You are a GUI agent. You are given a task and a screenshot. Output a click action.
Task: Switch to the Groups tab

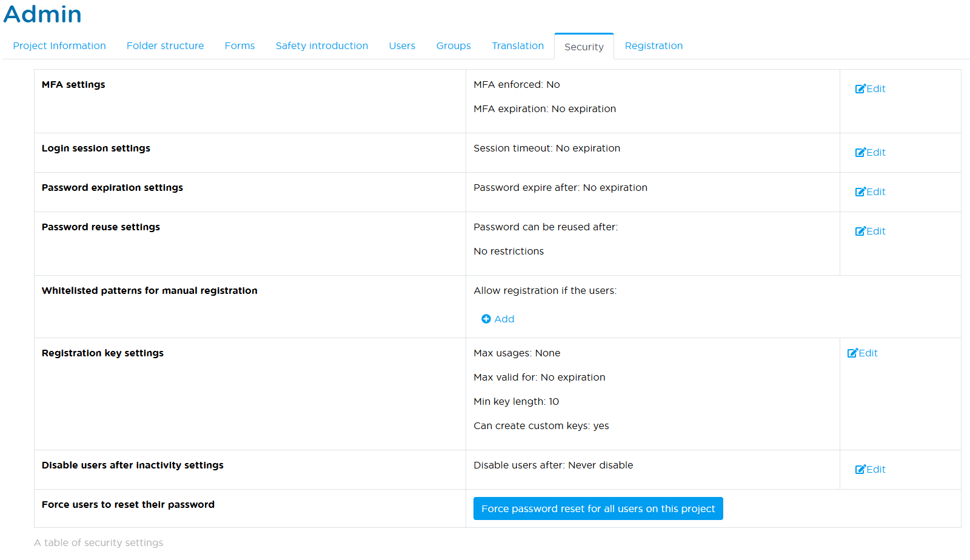453,46
